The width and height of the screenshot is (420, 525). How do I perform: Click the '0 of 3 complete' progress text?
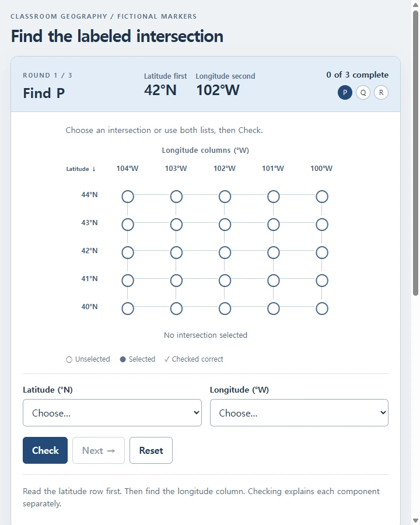[x=358, y=75]
